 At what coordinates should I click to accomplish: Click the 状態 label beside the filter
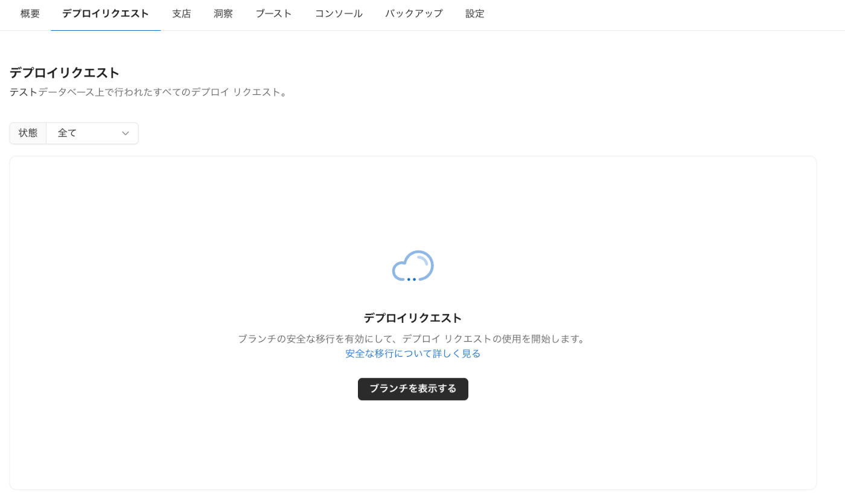pos(28,133)
